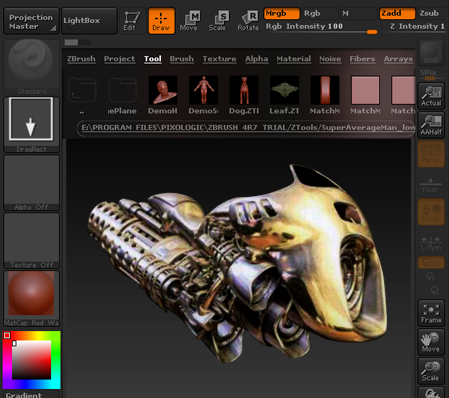Click the Actual size zoom icon
This screenshot has width=449, height=398.
(431, 96)
